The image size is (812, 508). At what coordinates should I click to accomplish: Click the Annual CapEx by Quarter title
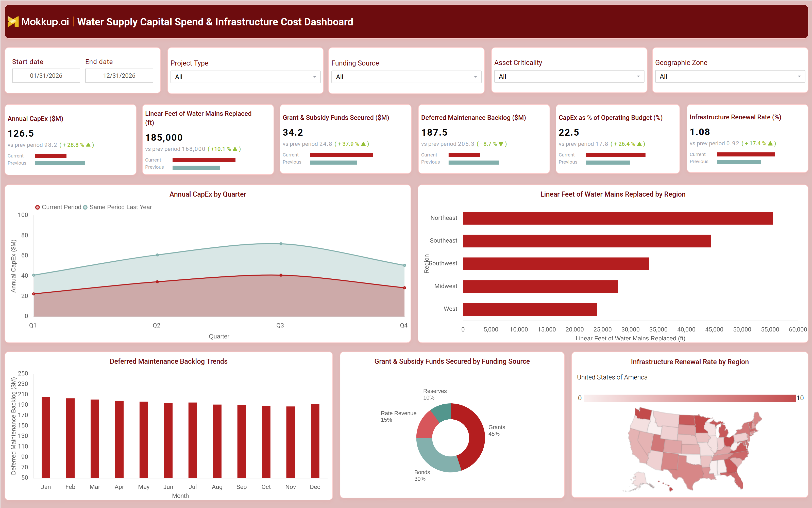pyautogui.click(x=208, y=194)
